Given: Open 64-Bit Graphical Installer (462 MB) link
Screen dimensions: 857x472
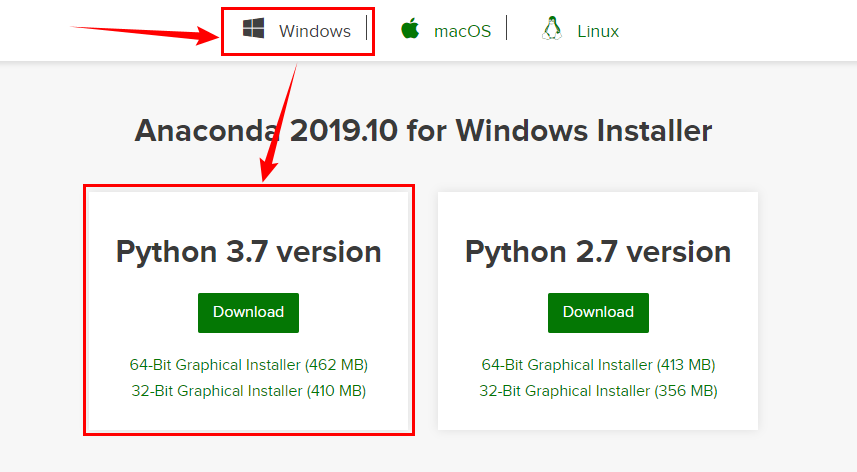Looking at the screenshot, I should click(x=249, y=365).
